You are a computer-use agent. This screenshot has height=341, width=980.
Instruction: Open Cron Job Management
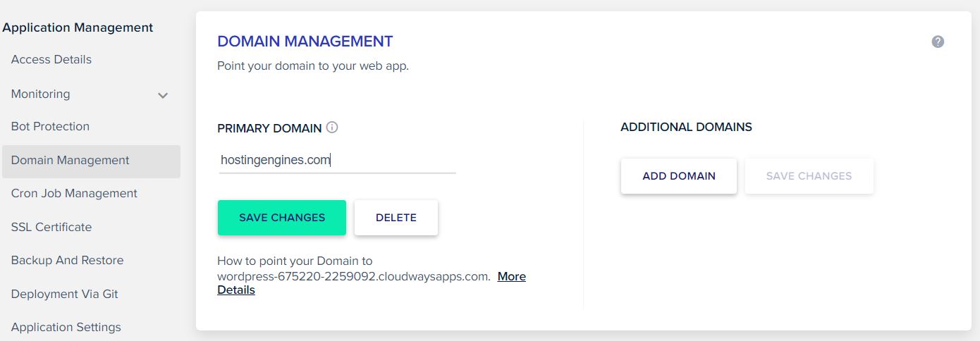pyautogui.click(x=74, y=193)
